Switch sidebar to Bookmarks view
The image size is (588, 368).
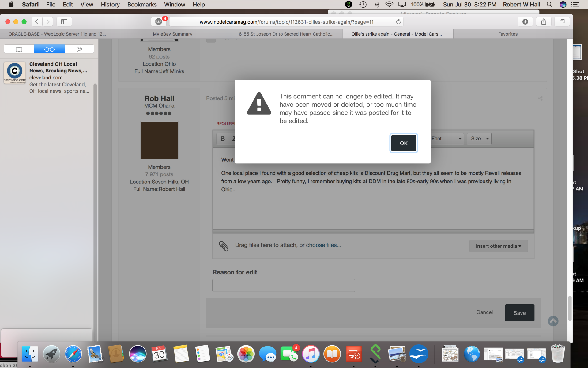(19, 49)
